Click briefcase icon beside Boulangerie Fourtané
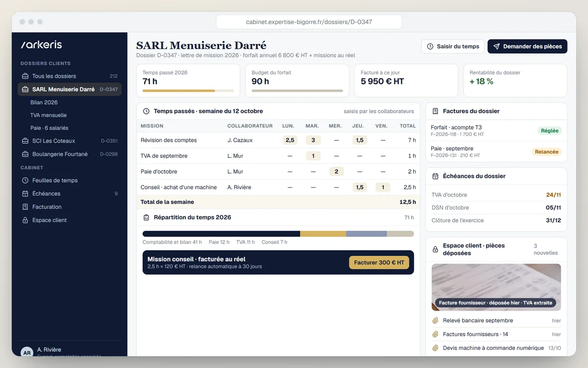 point(25,154)
